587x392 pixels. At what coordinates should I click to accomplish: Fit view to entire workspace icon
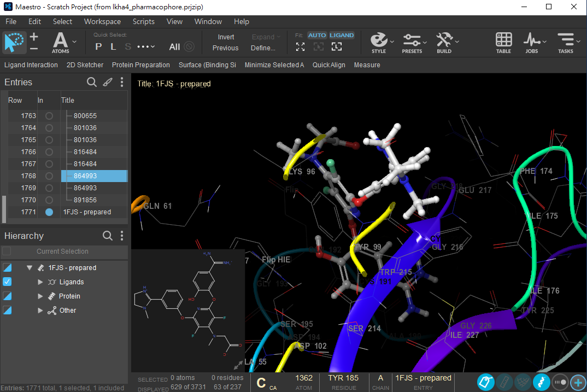click(x=300, y=47)
